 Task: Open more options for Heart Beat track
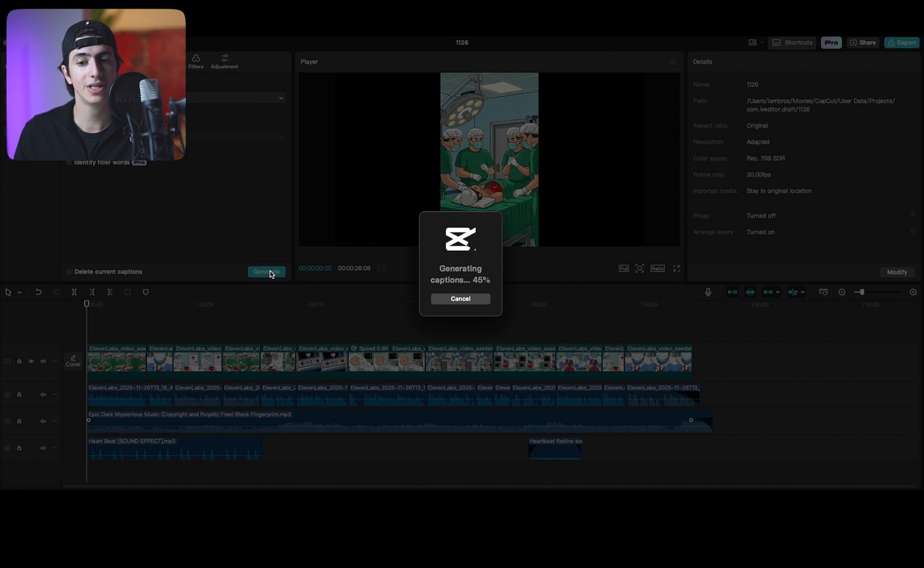[55, 448]
